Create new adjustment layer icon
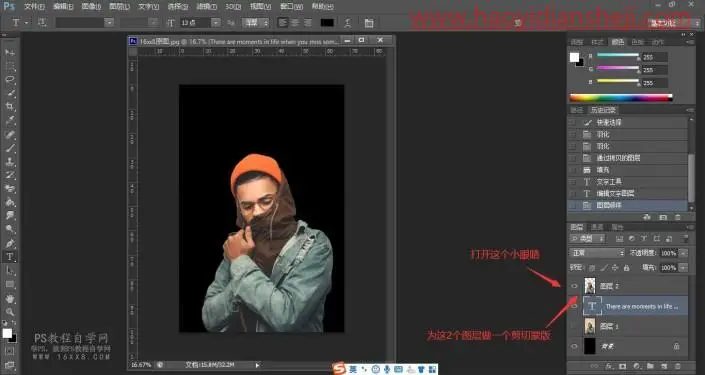The image size is (705, 375). click(x=637, y=366)
